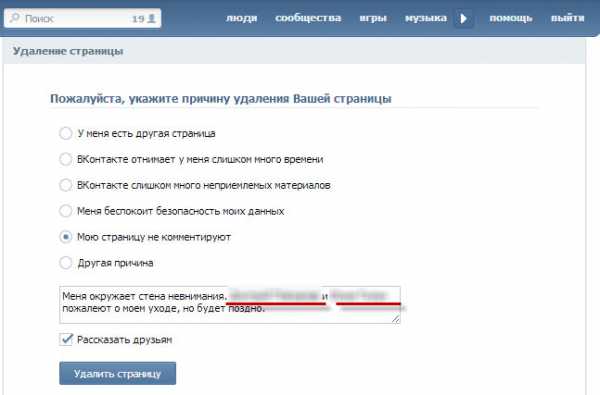Click the "Удалить страницу" button
The height and width of the screenshot is (395, 600).
[117, 373]
